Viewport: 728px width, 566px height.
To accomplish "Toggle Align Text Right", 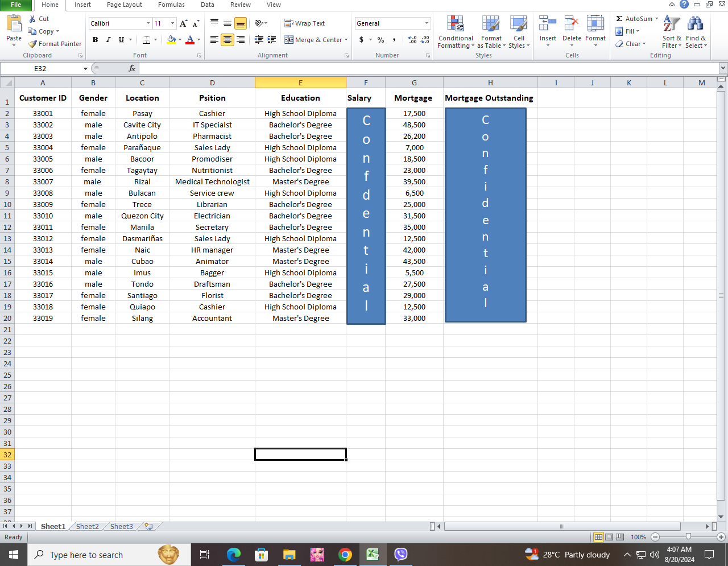I will 241,40.
